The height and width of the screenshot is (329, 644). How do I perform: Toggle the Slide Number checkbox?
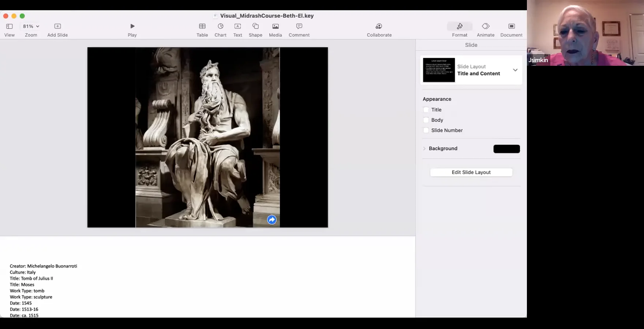426,130
